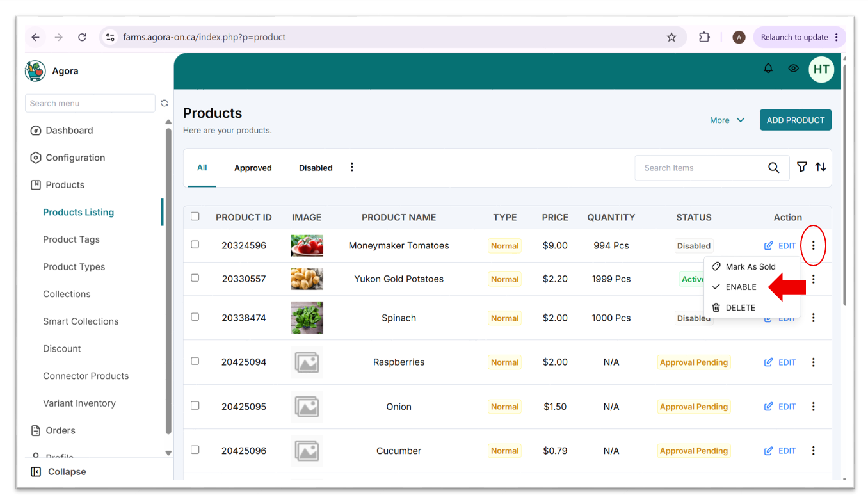Image resolution: width=868 pixels, height=502 pixels.
Task: Reload the page with the refresh icon
Action: click(82, 37)
